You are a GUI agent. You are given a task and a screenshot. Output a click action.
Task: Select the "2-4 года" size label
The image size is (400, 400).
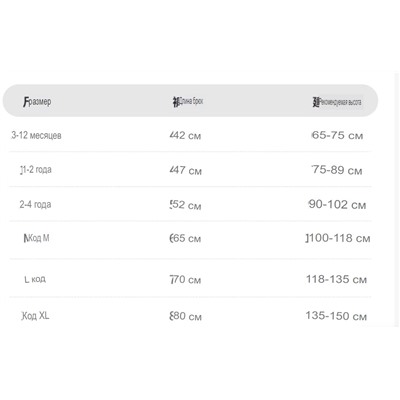tap(35, 204)
